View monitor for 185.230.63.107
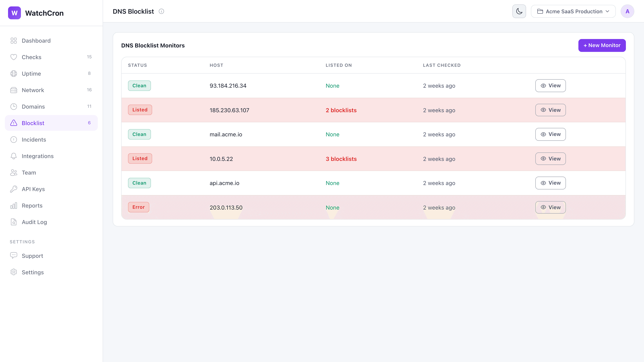The height and width of the screenshot is (362, 644). tap(550, 110)
